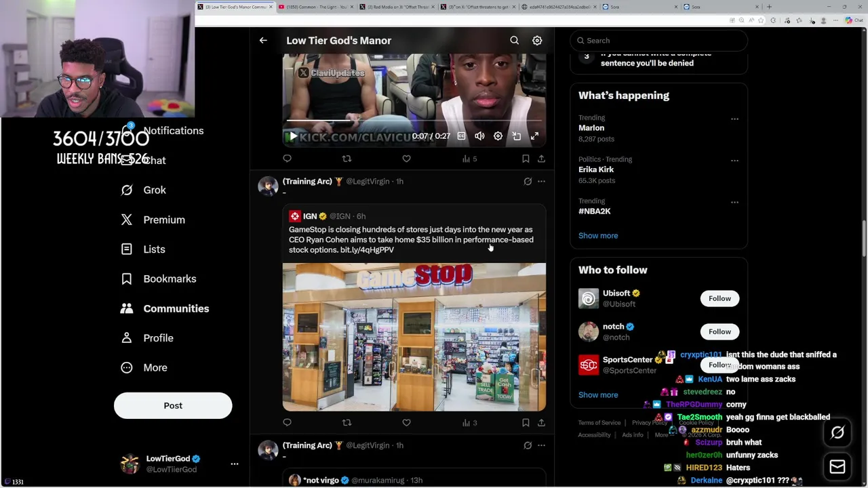This screenshot has width=868, height=488.
Task: Repost the GameStop post
Action: pyautogui.click(x=347, y=423)
